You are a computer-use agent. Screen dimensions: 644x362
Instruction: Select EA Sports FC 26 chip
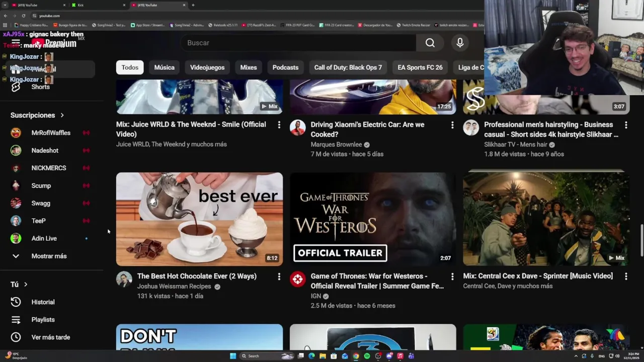[420, 67]
